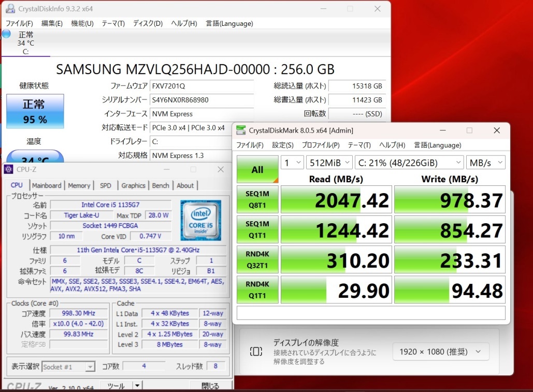Start the RND4K Q32T1 test
The image size is (533, 392).
tap(257, 259)
